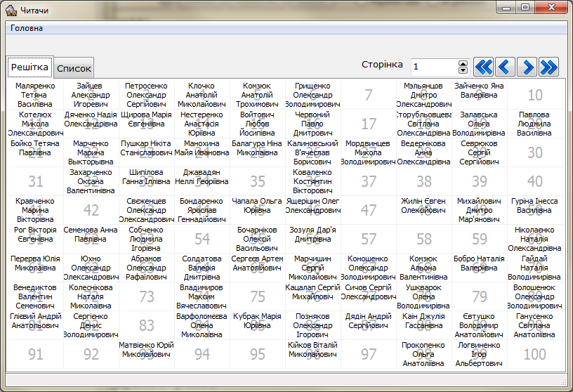The width and height of the screenshot is (573, 392).
Task: Go to the first page with double-left arrow
Action: (x=484, y=67)
